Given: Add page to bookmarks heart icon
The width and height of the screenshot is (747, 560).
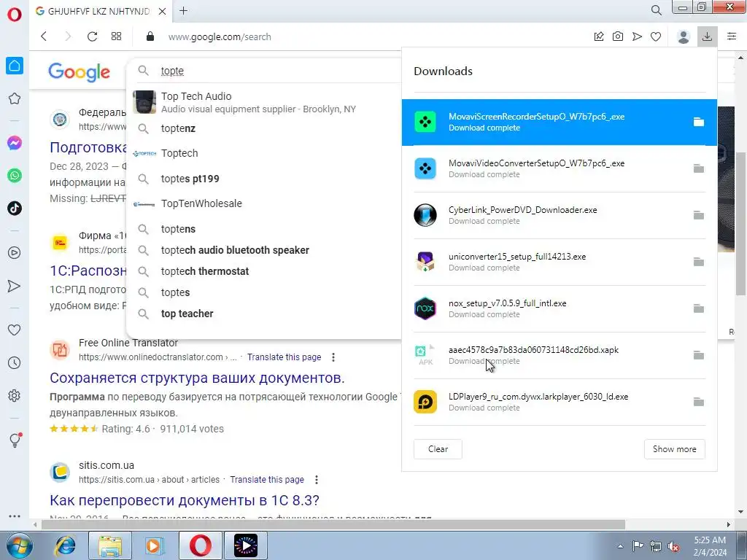Looking at the screenshot, I should click(x=656, y=36).
